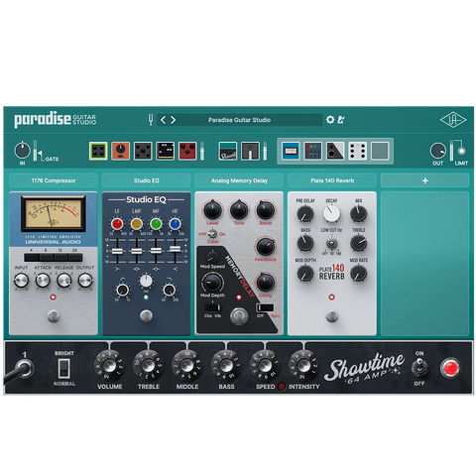476x476 pixels.
Task: Click the 1176 ratio 20 button
Action: click(75, 257)
